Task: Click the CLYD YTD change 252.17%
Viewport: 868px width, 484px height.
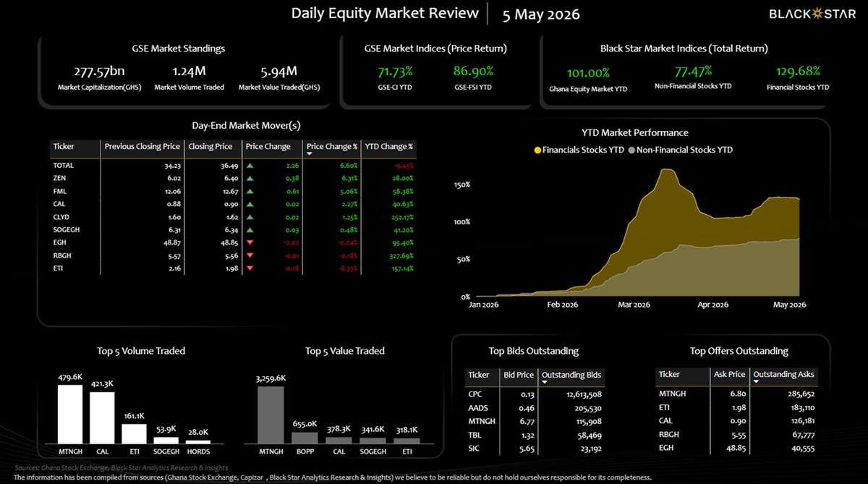Action: [399, 216]
